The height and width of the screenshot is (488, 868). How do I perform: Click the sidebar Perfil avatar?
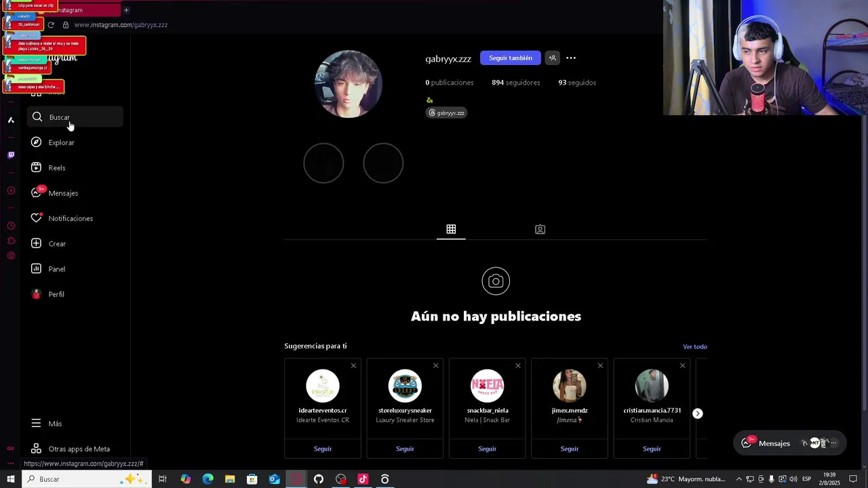(37, 294)
